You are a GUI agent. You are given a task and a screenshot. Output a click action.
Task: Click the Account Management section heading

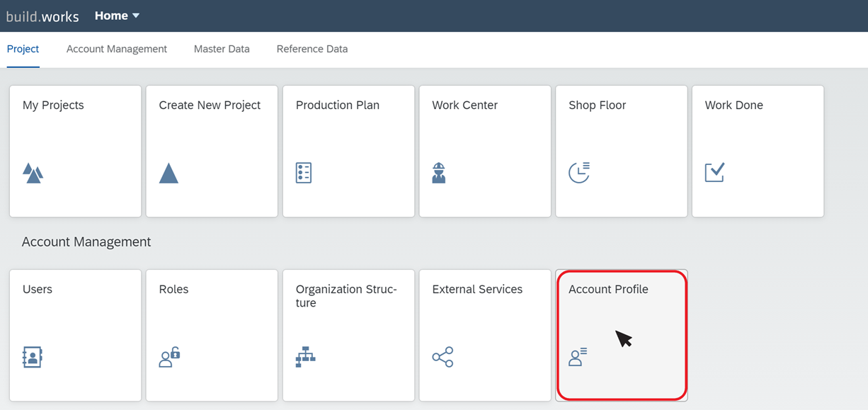coord(86,241)
